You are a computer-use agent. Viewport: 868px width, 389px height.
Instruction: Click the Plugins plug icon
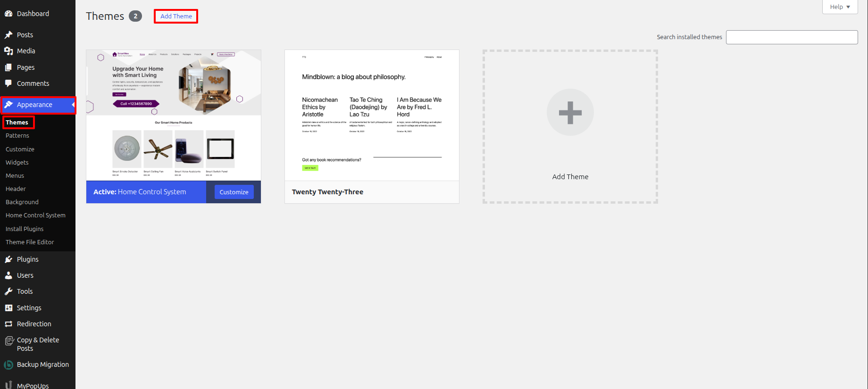(x=8, y=259)
